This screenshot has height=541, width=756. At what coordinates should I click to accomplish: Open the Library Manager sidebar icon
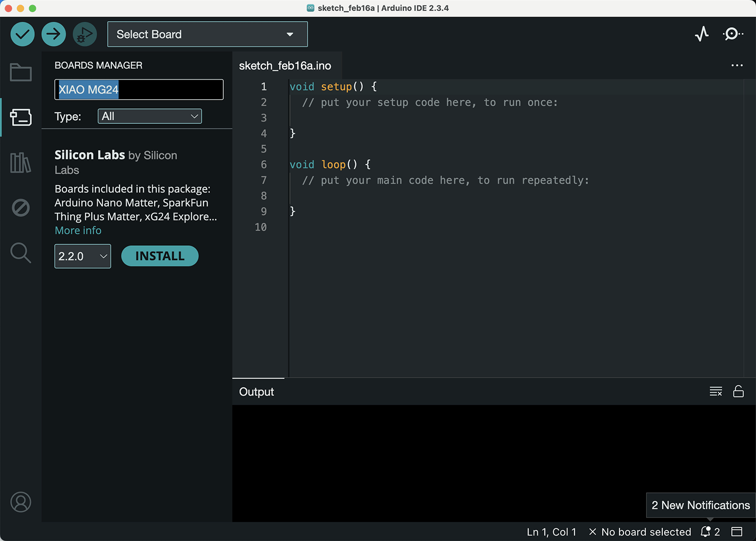pyautogui.click(x=21, y=163)
